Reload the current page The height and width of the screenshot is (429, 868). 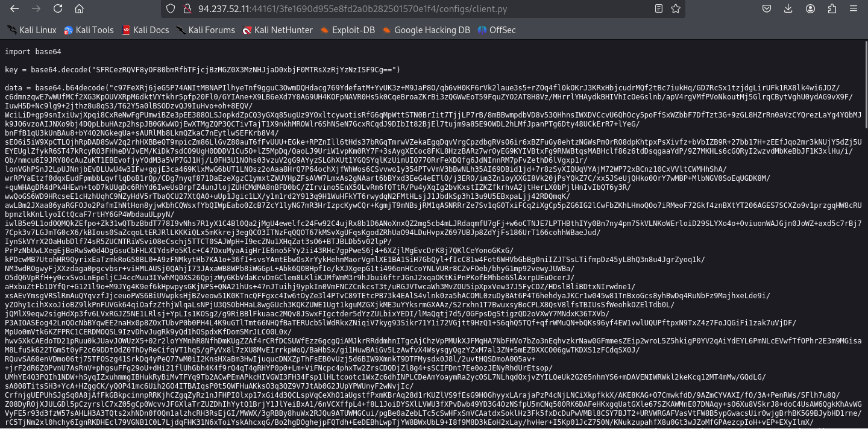pyautogui.click(x=57, y=9)
